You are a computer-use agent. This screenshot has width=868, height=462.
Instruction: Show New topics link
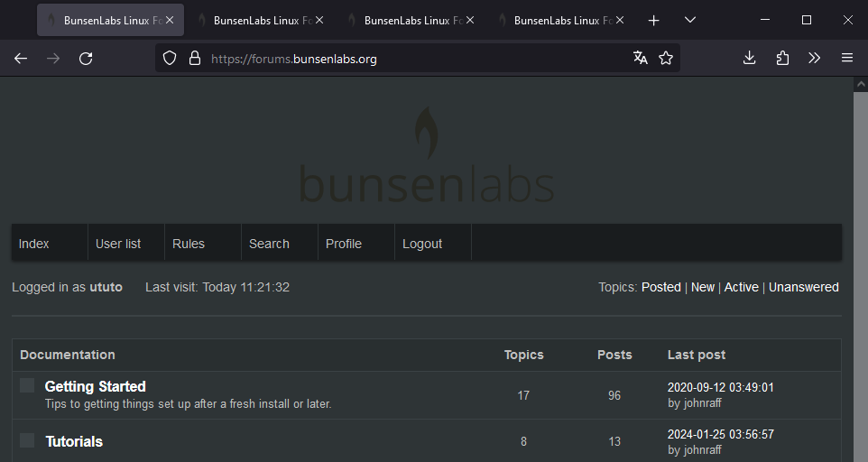click(x=703, y=287)
